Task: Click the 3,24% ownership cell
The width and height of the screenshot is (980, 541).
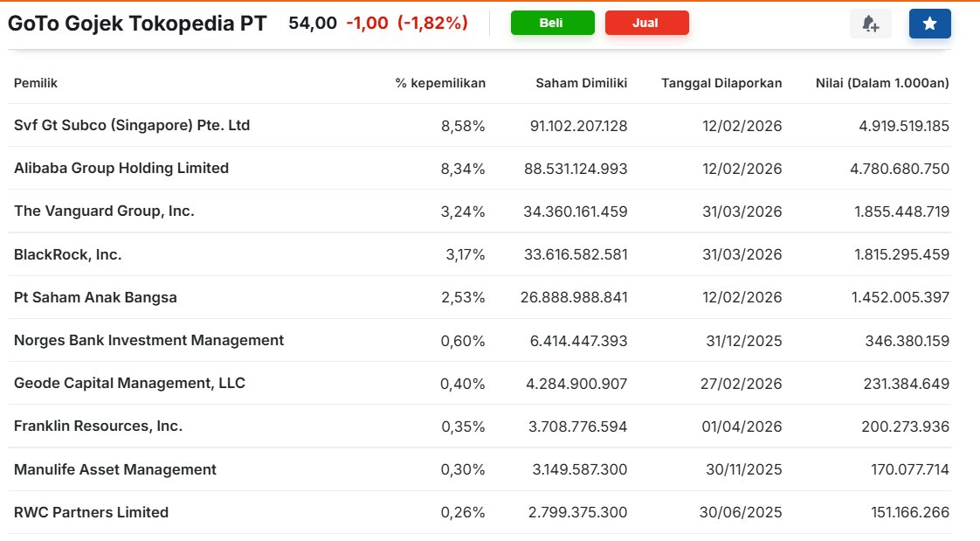Action: coord(463,212)
